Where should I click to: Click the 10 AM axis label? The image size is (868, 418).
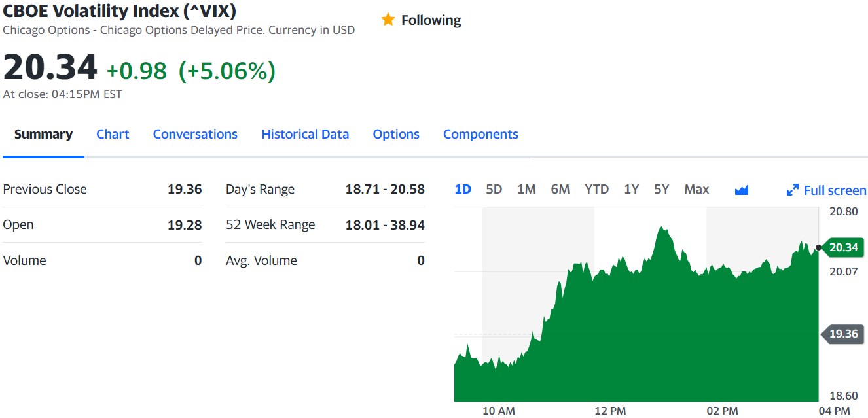499,411
